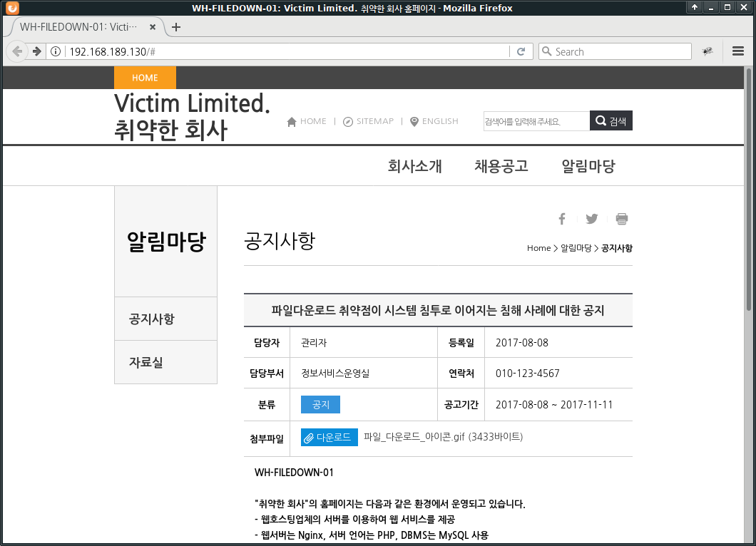Viewport: 756px width, 546px height.
Task: Click the site 검색어 input field
Action: pos(536,121)
